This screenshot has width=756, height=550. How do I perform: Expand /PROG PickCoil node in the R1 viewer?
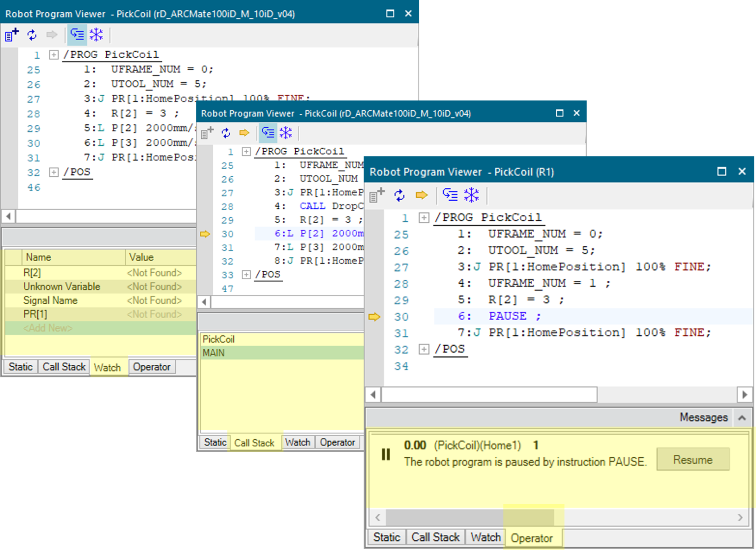(x=424, y=218)
